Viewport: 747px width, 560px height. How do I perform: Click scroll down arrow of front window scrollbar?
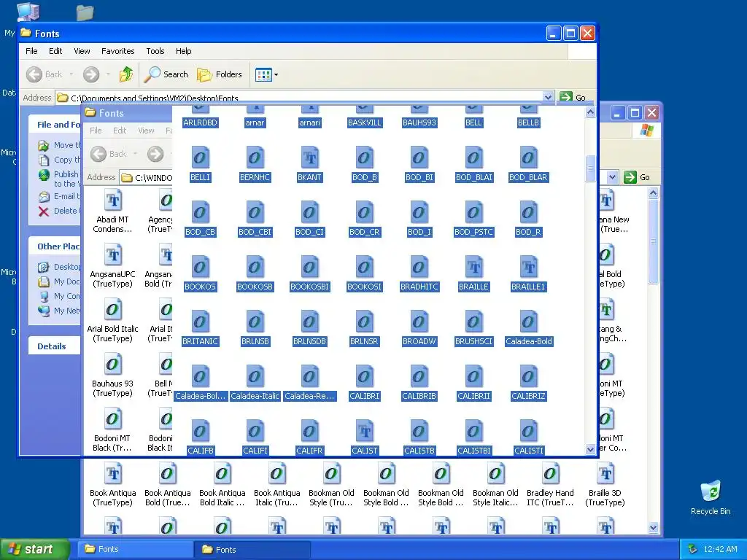pos(590,449)
